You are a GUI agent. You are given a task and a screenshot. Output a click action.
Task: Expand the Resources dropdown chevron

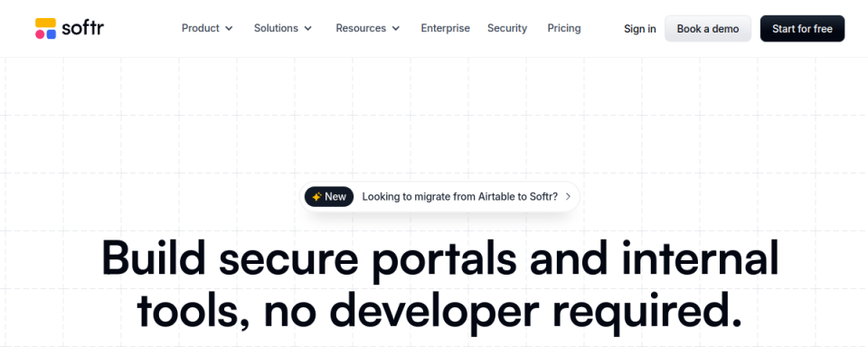click(395, 28)
